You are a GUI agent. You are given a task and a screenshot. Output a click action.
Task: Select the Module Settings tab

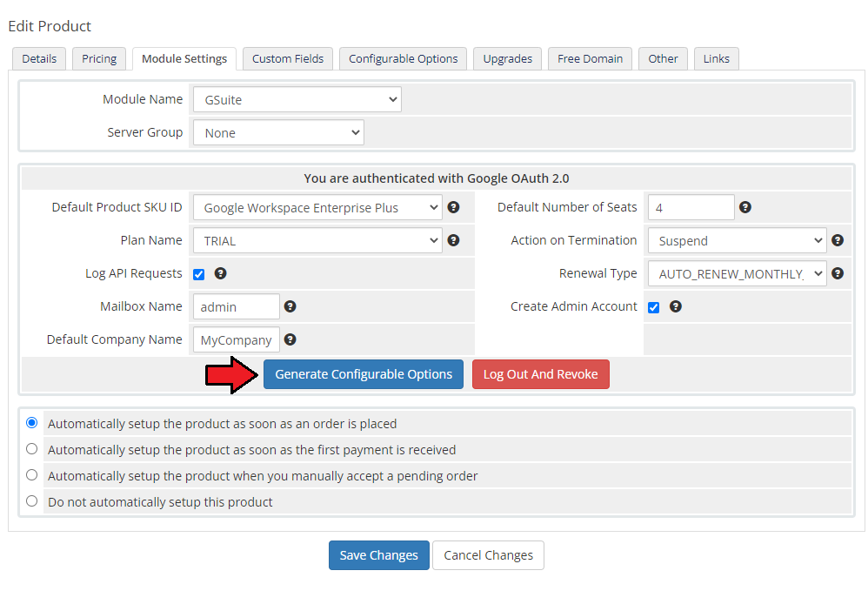184,58
